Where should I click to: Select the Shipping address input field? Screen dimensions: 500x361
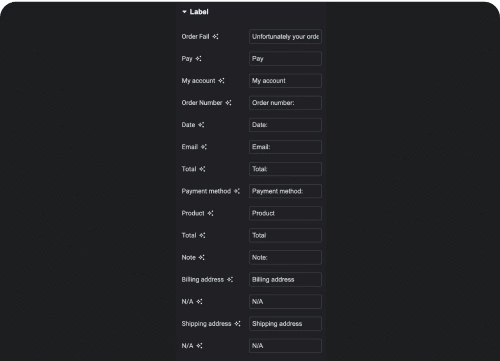[x=285, y=324]
